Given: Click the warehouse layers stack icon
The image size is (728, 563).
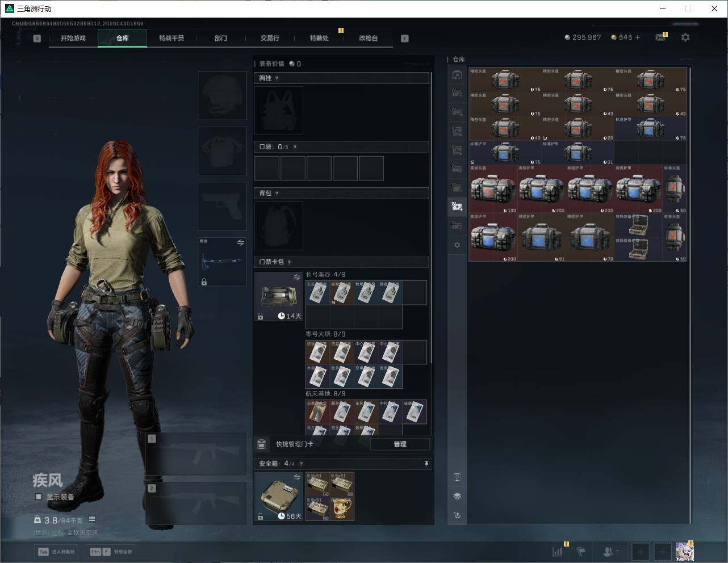Looking at the screenshot, I should coord(457,496).
